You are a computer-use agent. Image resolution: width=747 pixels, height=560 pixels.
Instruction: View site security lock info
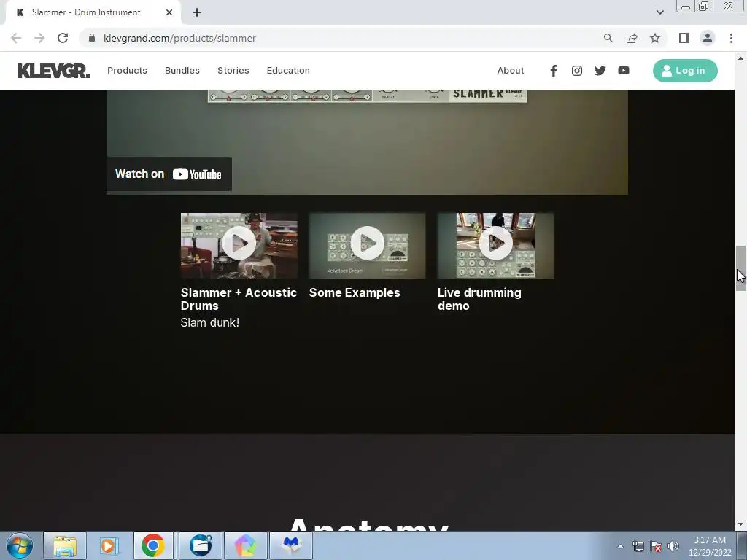[x=92, y=38]
